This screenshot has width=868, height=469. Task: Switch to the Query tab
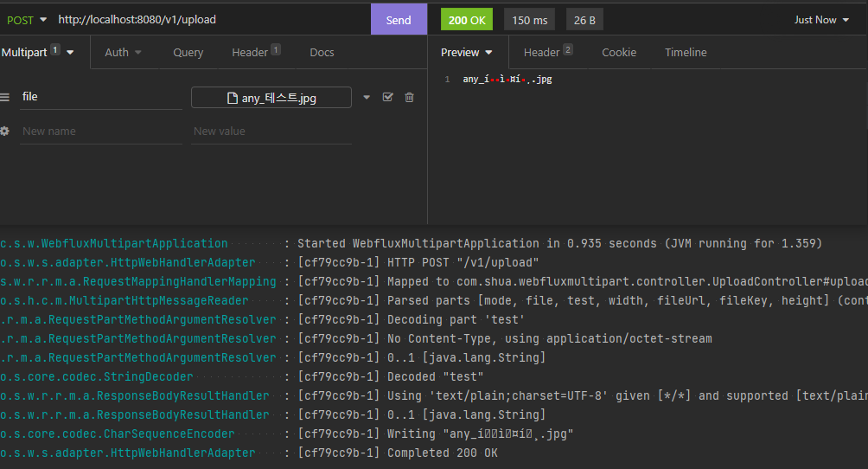click(188, 52)
